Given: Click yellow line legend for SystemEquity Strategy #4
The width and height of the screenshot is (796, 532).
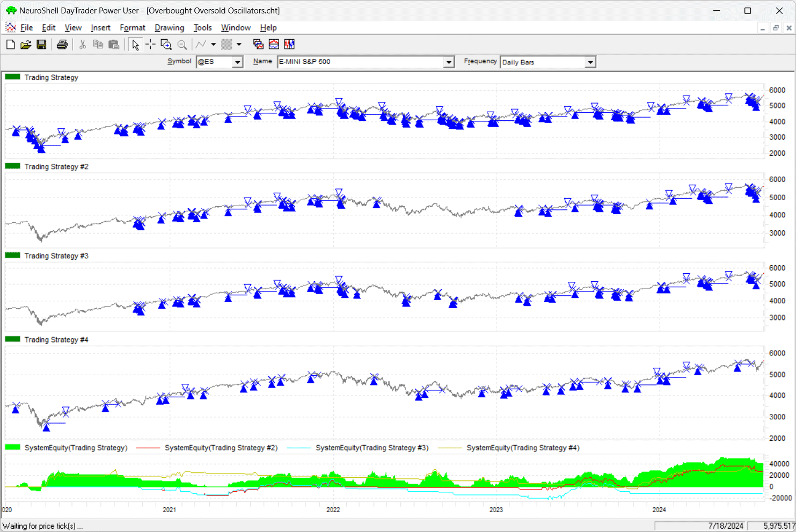Looking at the screenshot, I should [x=450, y=447].
